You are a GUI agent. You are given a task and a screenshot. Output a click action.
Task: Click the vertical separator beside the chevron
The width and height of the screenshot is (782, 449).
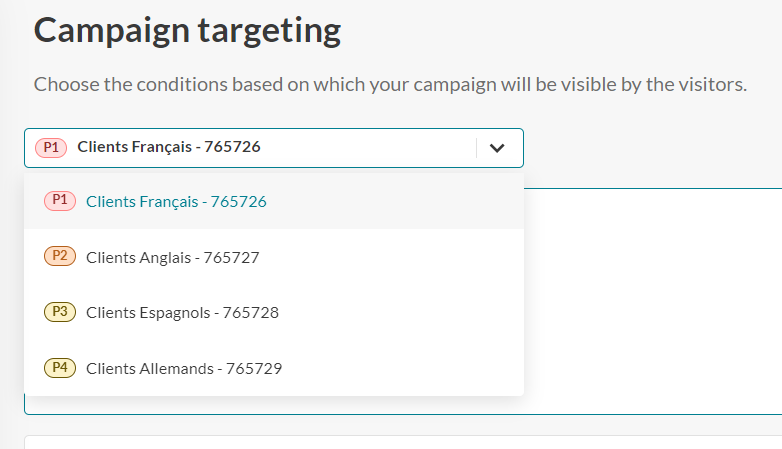point(476,148)
